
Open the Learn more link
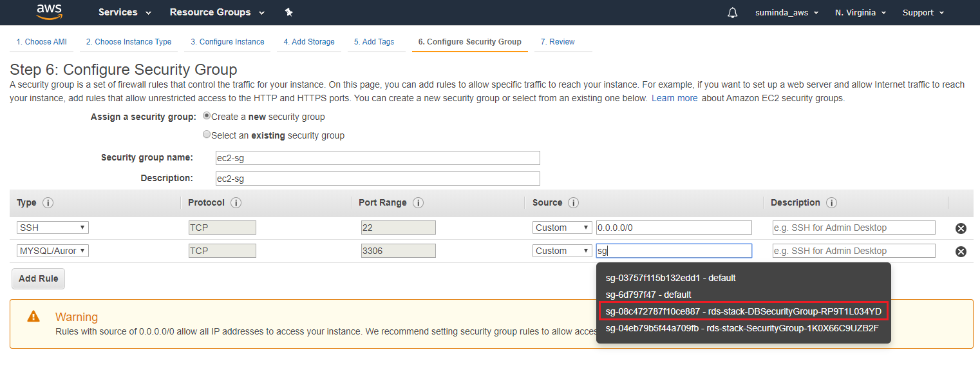coord(674,99)
